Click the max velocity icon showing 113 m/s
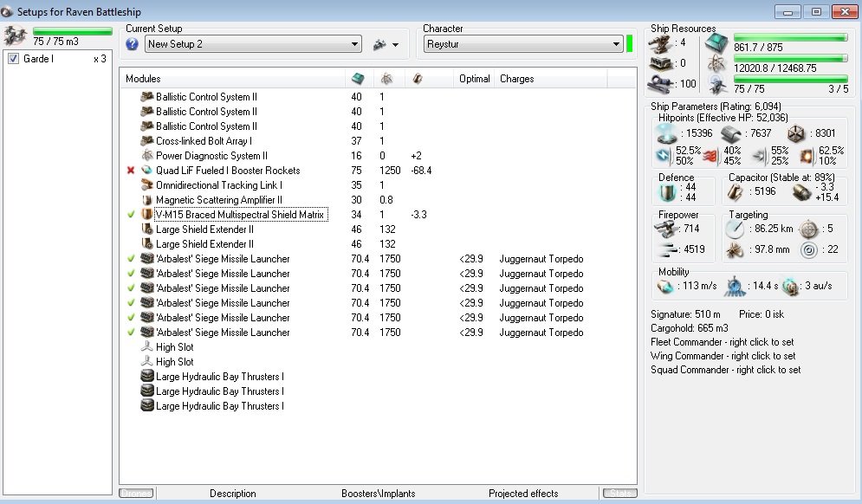 (x=665, y=287)
